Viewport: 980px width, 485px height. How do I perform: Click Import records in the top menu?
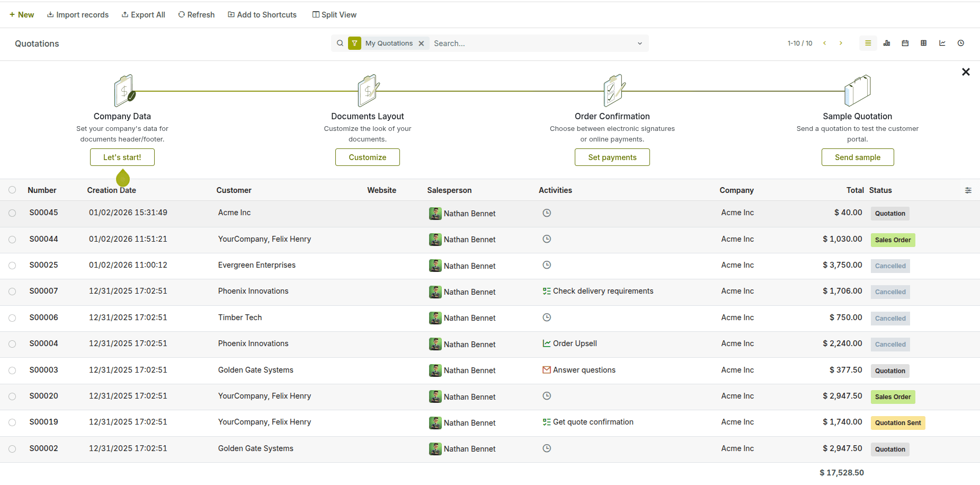tap(78, 15)
